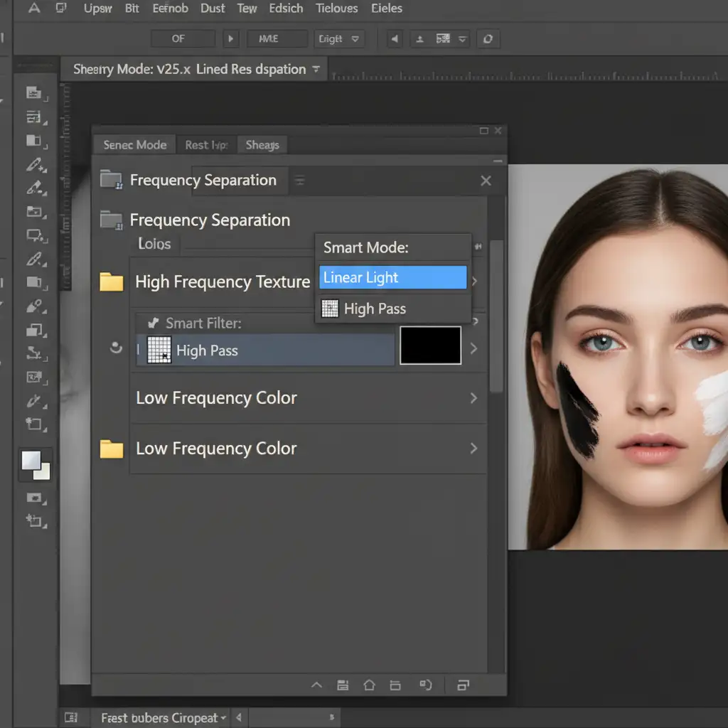The height and width of the screenshot is (728, 728).
Task: Click the home icon in panel footer
Action: 369,685
